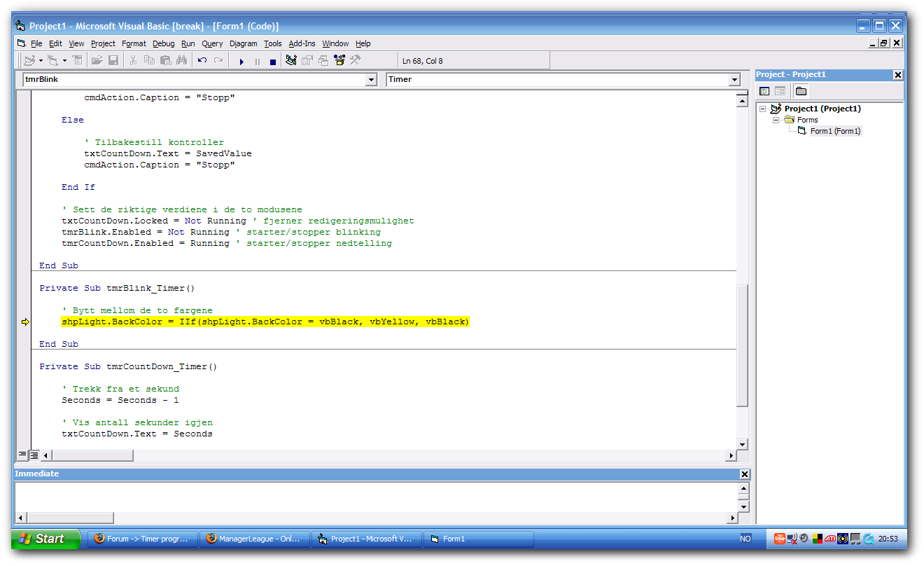
Task: Click the Continue (play) toolbar button
Action: point(241,62)
